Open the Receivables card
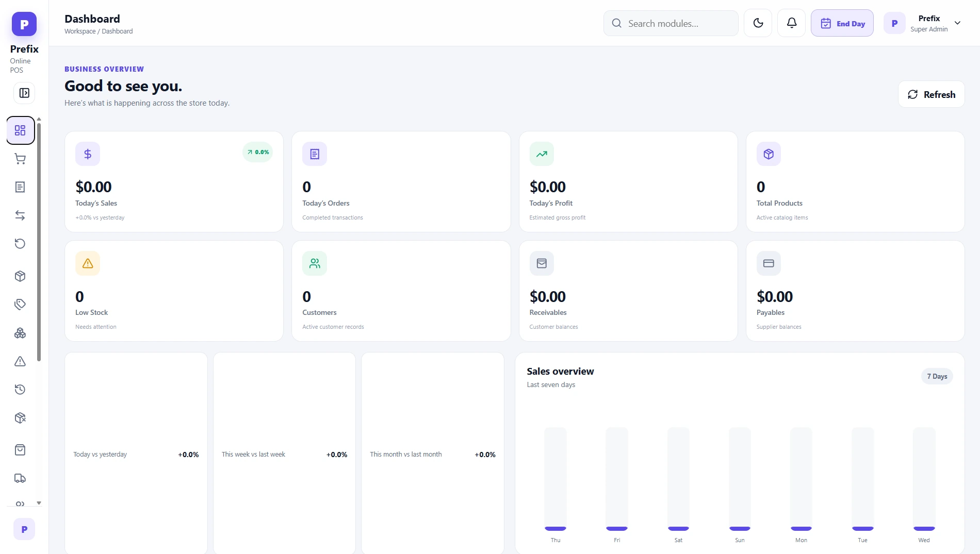 pos(628,291)
